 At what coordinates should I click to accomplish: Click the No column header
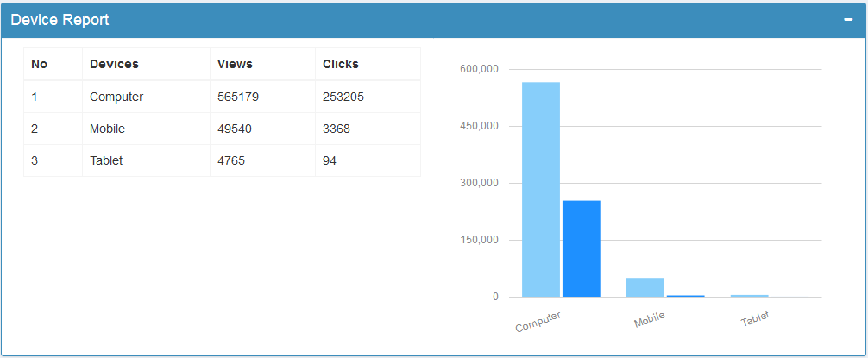(39, 64)
